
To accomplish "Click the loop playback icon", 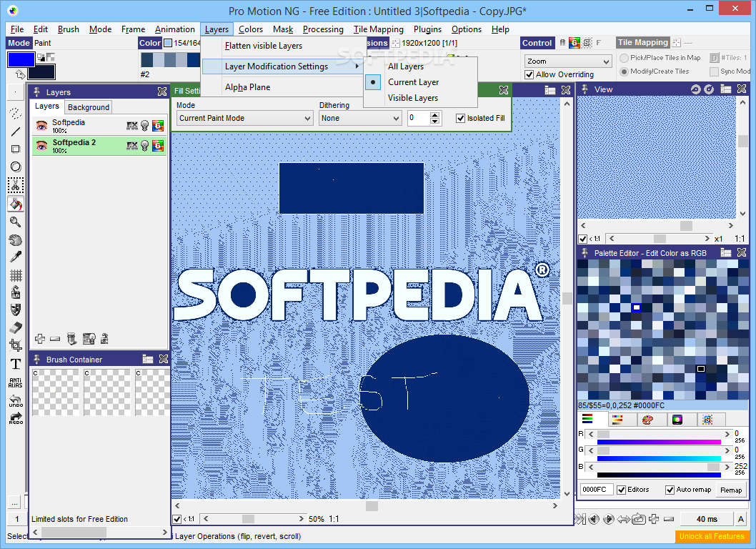I will tap(639, 519).
